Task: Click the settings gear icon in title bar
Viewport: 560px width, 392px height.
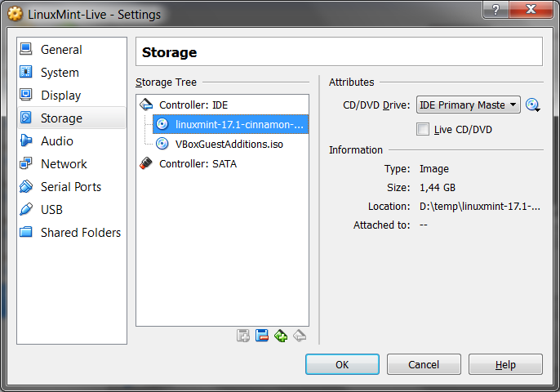Action: [15, 14]
